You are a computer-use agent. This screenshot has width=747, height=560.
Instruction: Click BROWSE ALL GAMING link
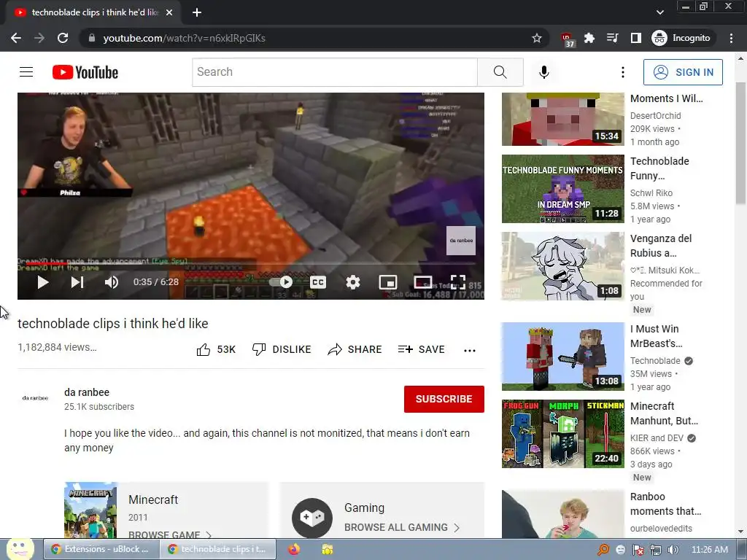(x=402, y=528)
